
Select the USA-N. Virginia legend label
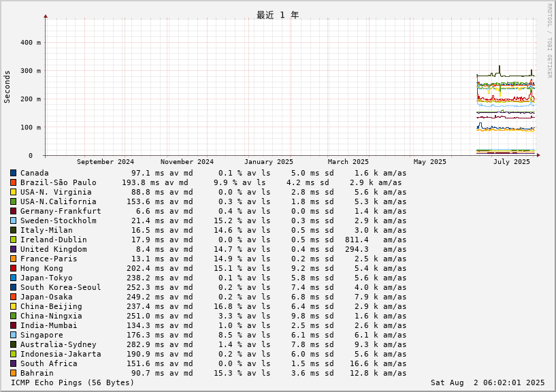pos(56,193)
